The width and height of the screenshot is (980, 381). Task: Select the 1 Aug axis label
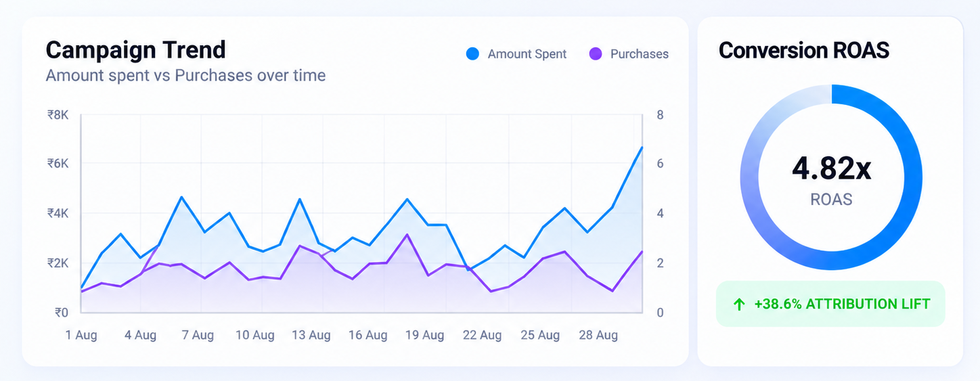click(x=81, y=335)
